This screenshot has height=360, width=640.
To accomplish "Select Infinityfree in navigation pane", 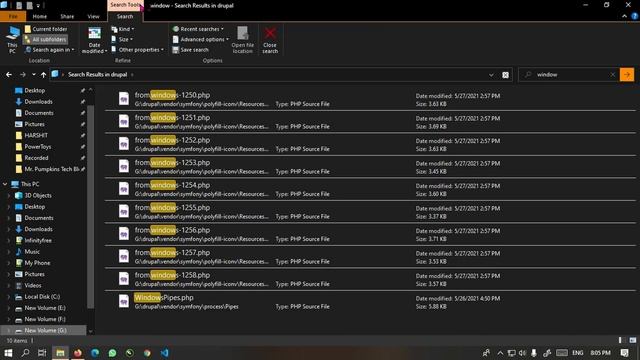I will click(38, 240).
